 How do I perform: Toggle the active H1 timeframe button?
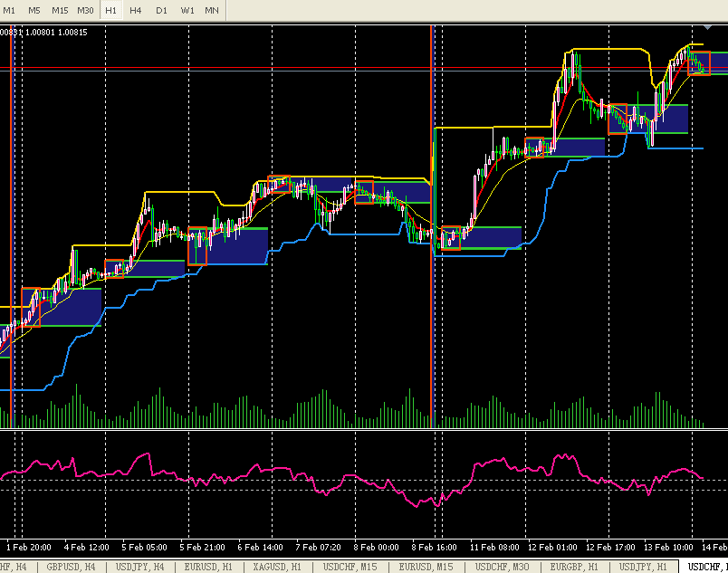point(110,10)
